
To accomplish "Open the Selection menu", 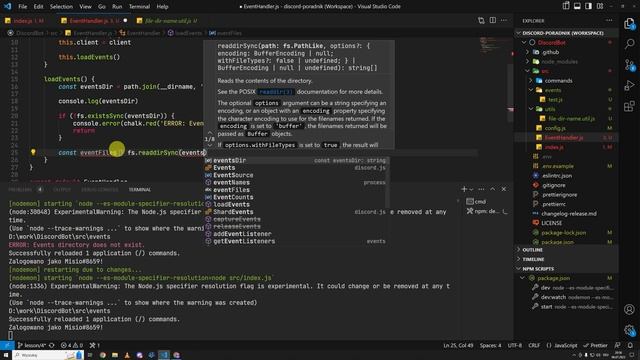I will 61,7.
